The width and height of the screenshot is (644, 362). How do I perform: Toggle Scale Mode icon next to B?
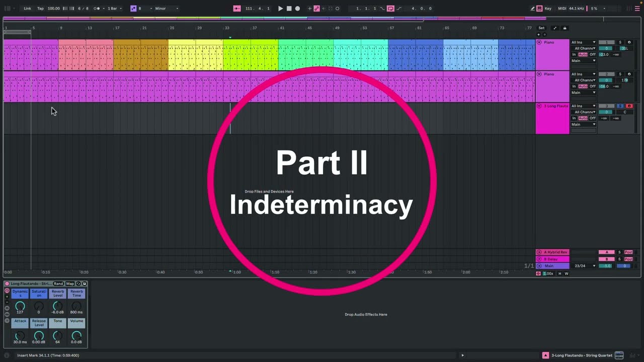pyautogui.click(x=133, y=9)
